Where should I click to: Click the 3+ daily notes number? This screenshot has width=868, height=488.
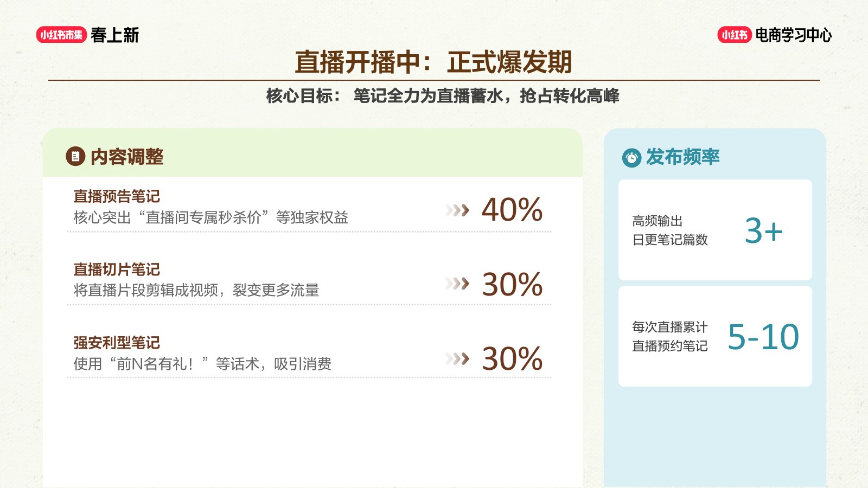click(x=764, y=230)
